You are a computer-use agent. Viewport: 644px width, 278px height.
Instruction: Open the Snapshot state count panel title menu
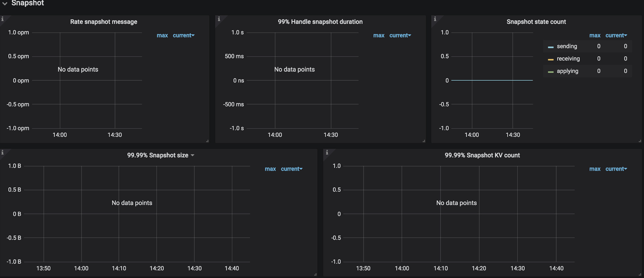(536, 22)
